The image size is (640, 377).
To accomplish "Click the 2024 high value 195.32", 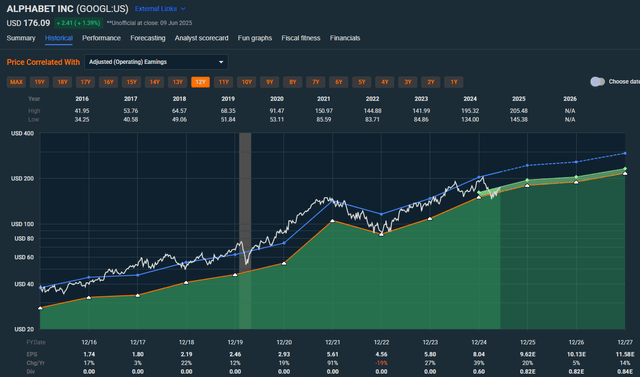I will pos(470,111).
